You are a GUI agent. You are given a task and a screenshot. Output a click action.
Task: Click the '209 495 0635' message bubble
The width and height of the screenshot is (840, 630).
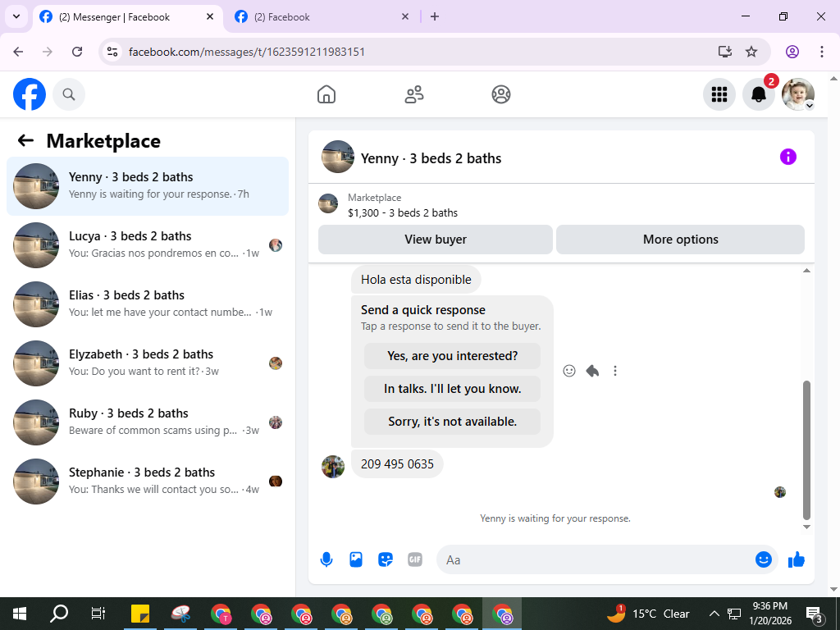coord(397,464)
